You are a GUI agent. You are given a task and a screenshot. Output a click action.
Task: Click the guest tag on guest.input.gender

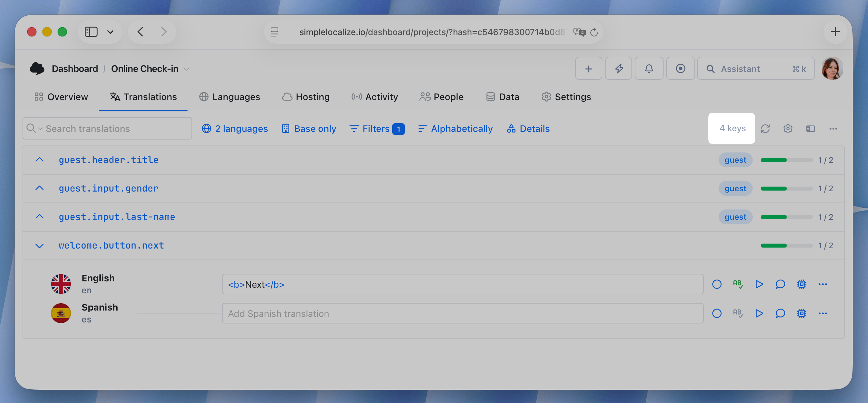pos(735,188)
